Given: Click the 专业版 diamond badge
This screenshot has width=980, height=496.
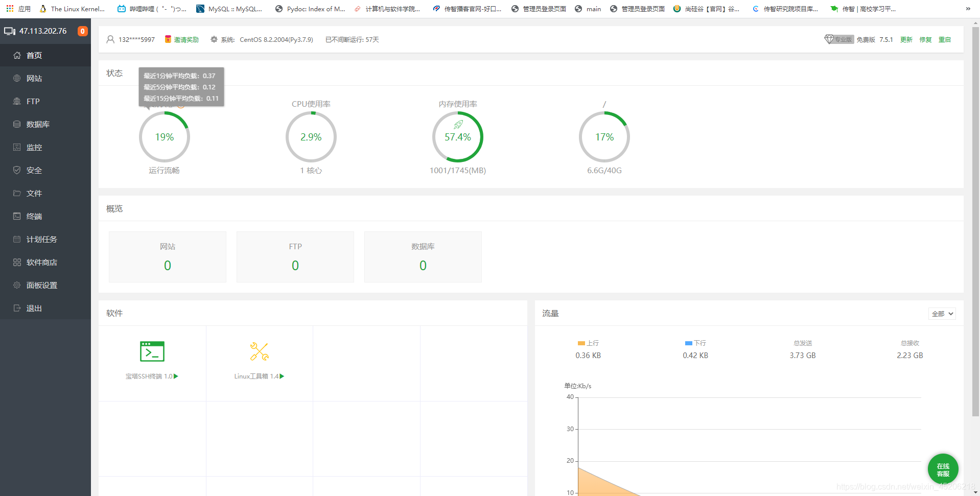Looking at the screenshot, I should (839, 39).
